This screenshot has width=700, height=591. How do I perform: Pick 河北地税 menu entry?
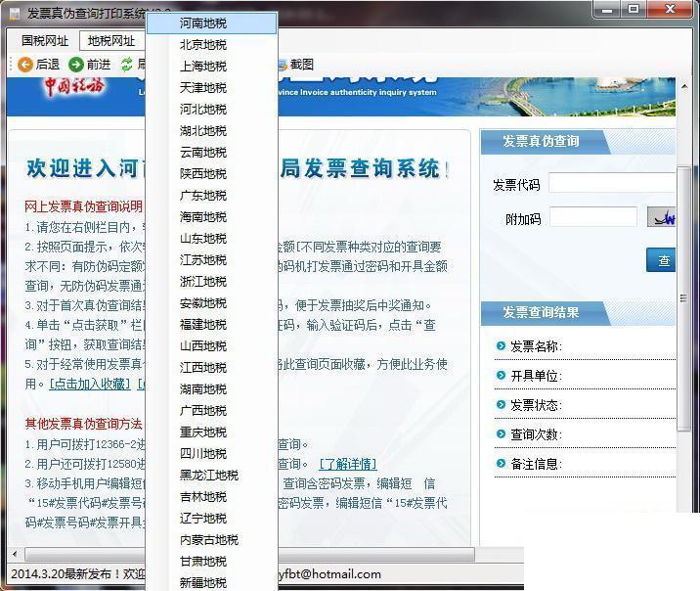pos(211,109)
